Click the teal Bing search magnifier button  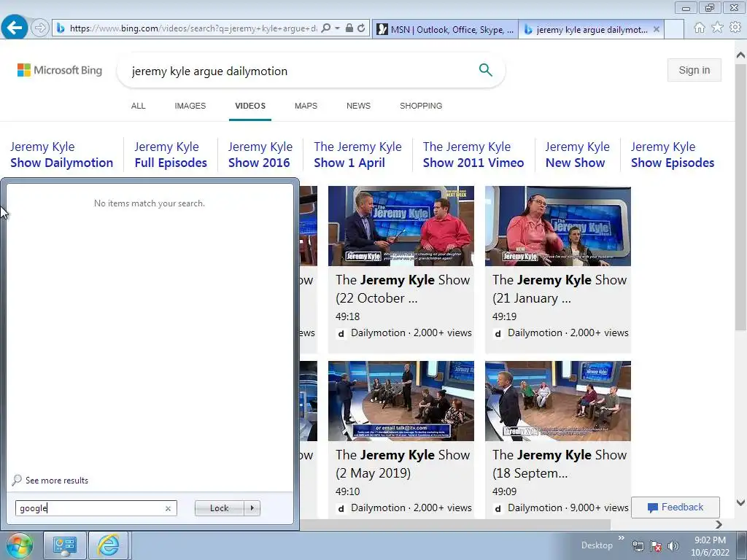coord(485,69)
